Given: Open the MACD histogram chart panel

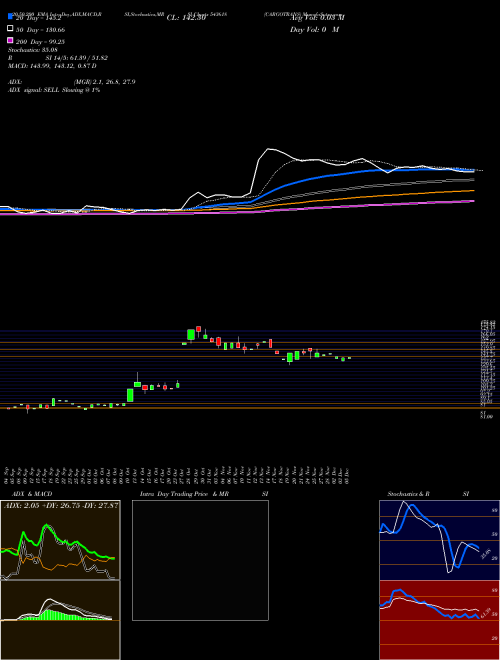Looking at the screenshot, I should [60, 620].
